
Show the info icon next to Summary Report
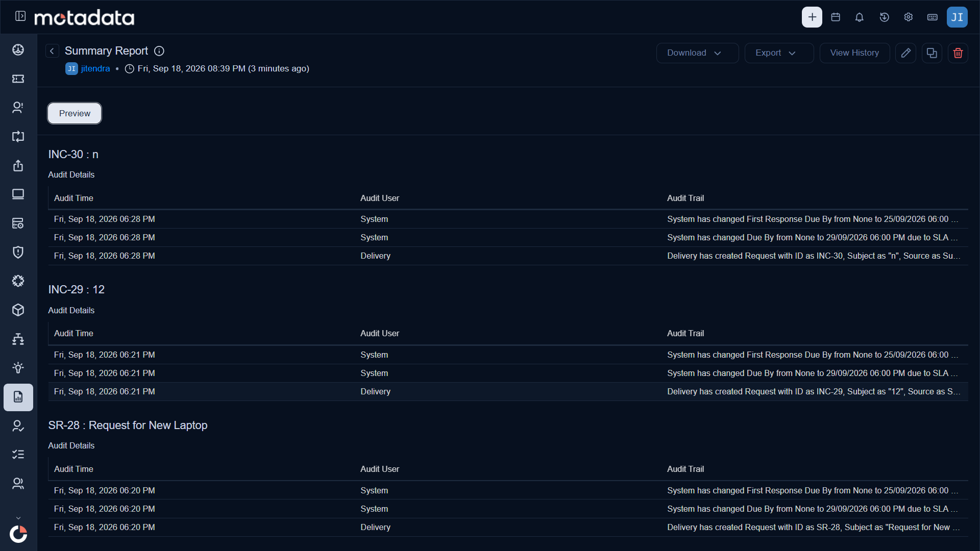[159, 51]
